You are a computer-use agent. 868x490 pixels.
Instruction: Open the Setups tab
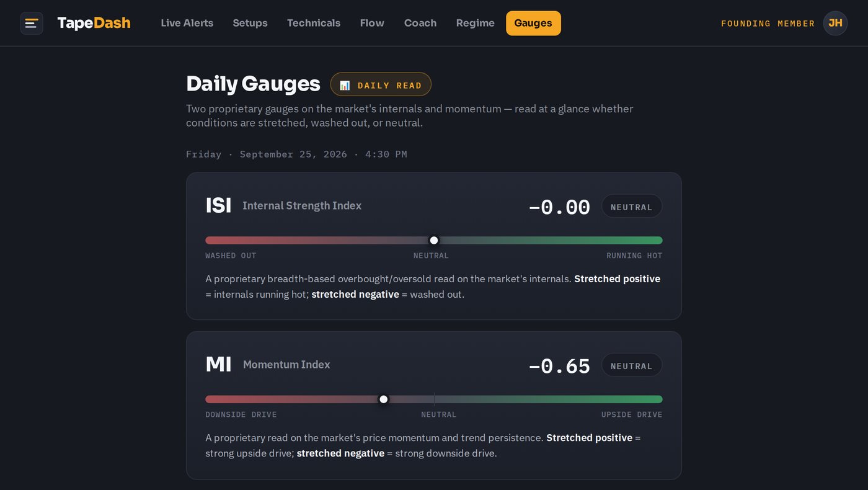pos(250,23)
